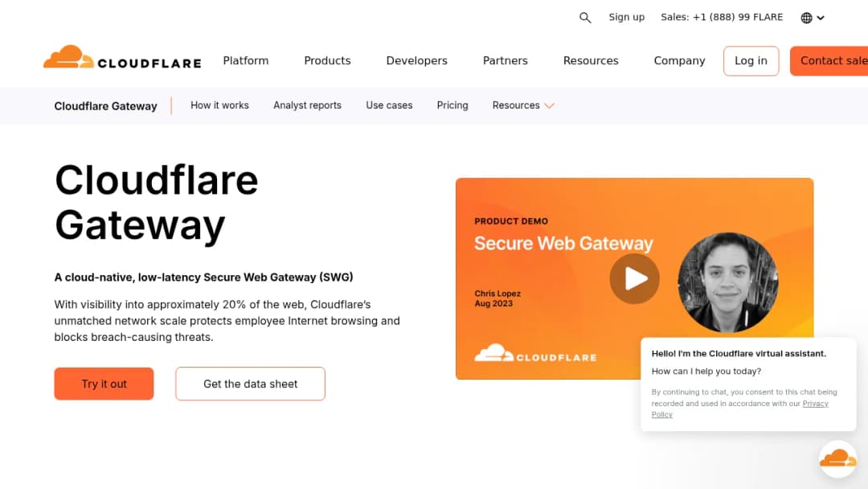Click the 'PRODUCT DEMO' label

511,221
